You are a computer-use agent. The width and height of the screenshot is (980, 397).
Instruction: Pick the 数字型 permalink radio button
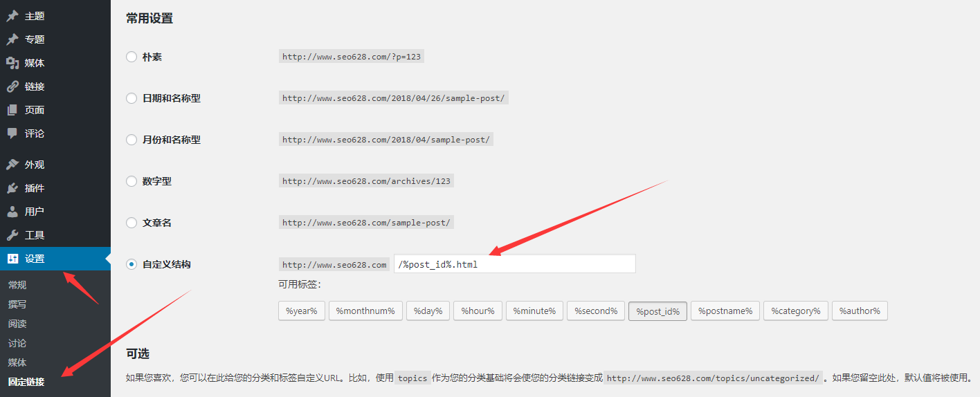click(x=131, y=181)
